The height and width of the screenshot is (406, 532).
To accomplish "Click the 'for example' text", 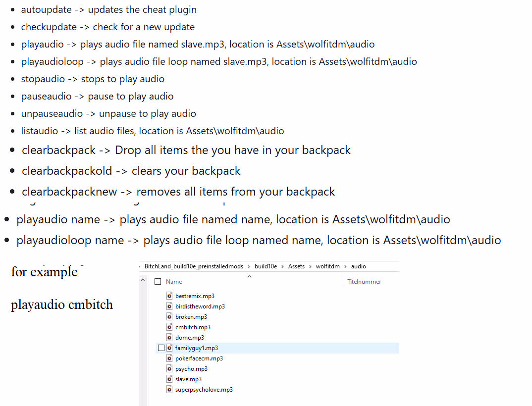I will click(x=45, y=272).
